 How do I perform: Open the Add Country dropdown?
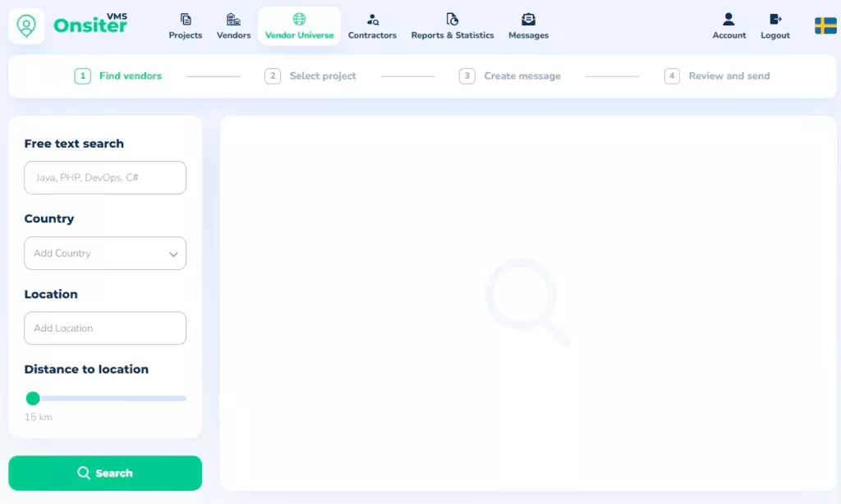tap(105, 253)
